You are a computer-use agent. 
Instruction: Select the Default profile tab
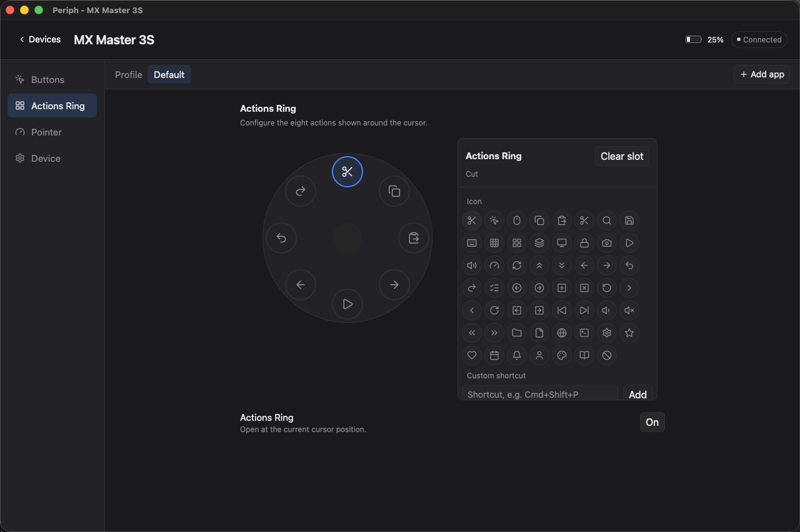click(x=169, y=74)
